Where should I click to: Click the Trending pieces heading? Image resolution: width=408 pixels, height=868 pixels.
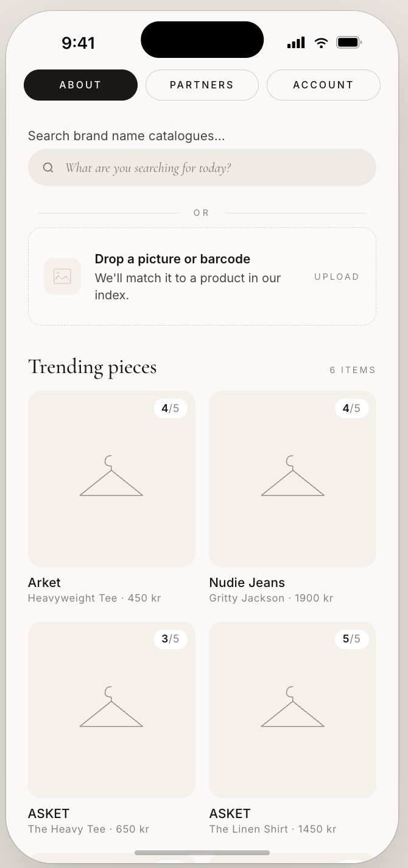tap(92, 366)
